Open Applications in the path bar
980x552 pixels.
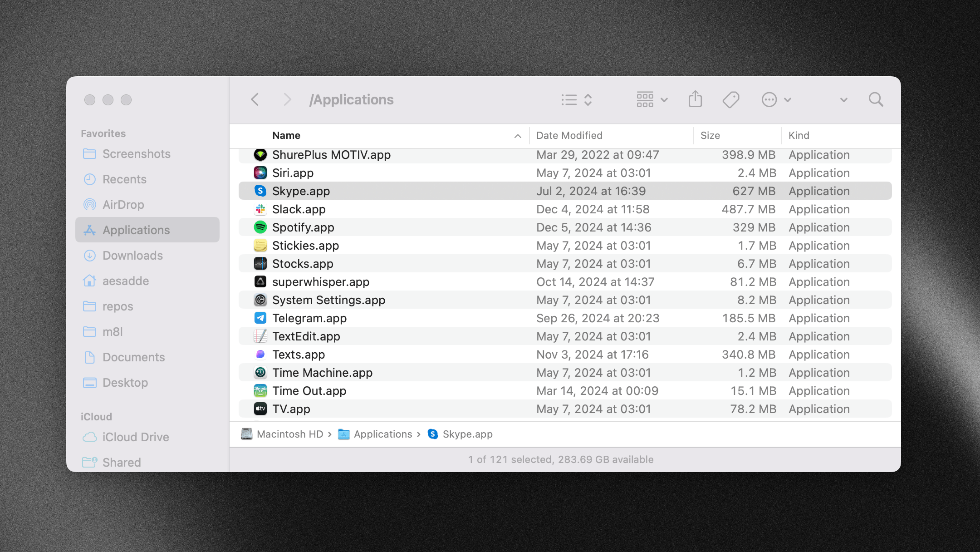(x=382, y=434)
